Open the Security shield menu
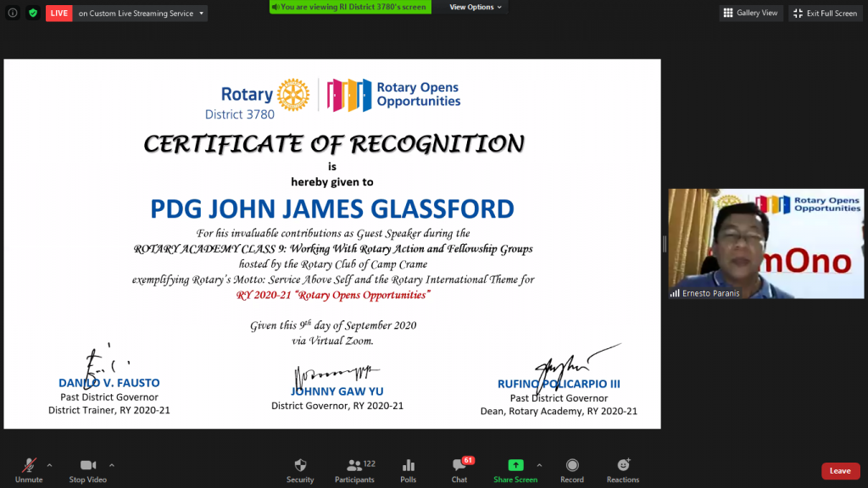This screenshot has height=488, width=868. (300, 471)
